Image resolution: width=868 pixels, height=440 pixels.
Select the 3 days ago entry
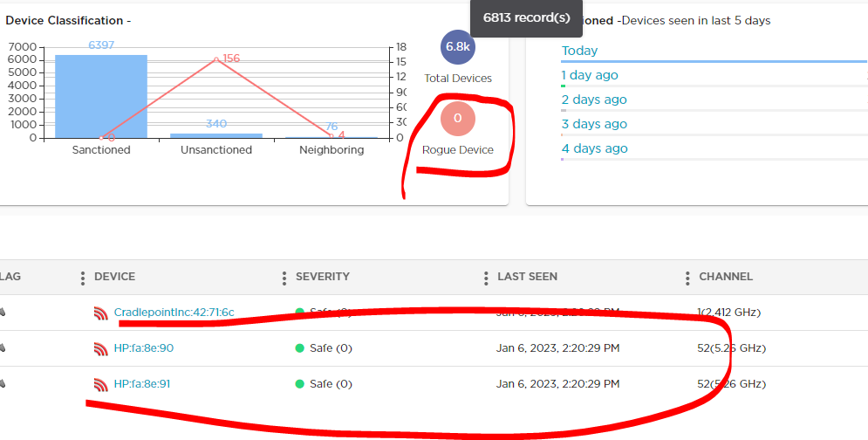tap(593, 124)
